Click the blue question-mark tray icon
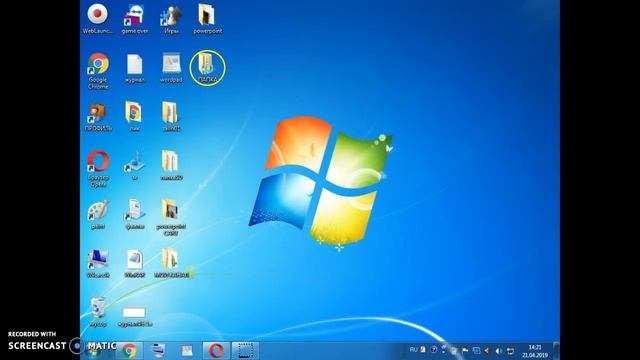This screenshot has width=640, height=360. point(433,350)
